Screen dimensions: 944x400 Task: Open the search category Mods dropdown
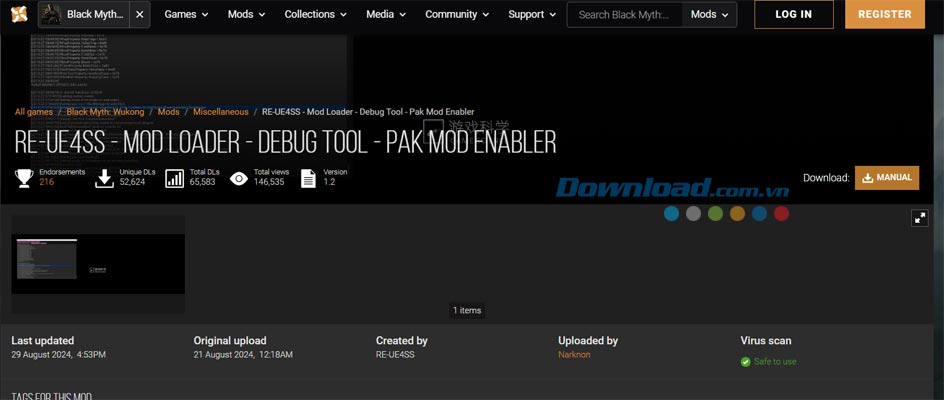coord(710,15)
